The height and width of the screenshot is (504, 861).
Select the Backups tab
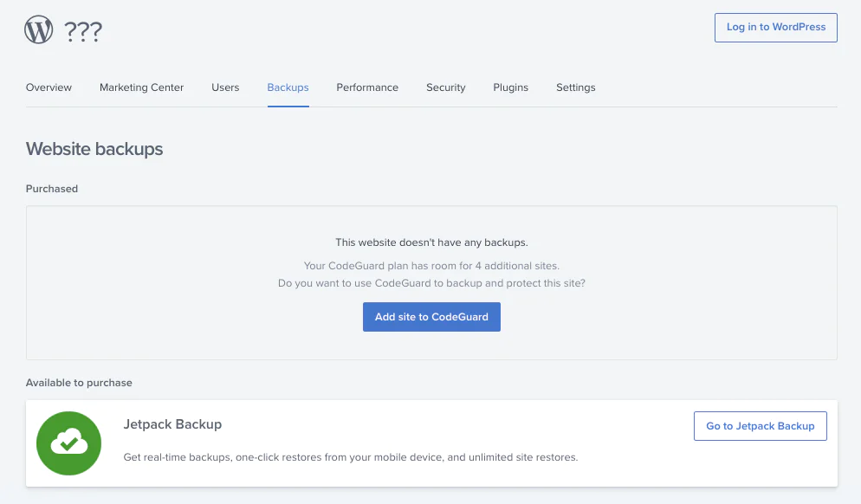[288, 87]
